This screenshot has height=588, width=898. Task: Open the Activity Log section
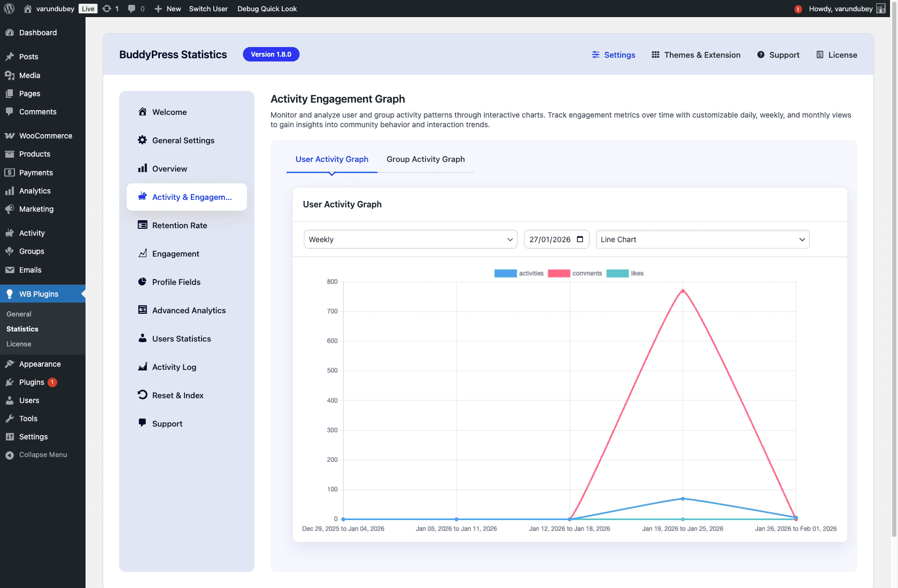[174, 367]
